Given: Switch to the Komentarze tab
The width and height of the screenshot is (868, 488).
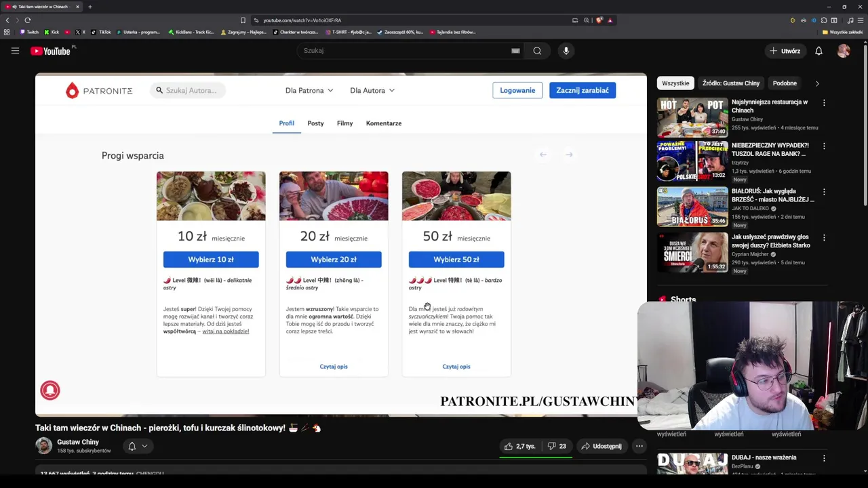Looking at the screenshot, I should click(384, 123).
